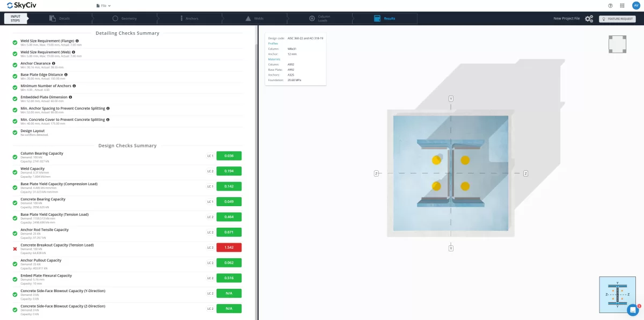This screenshot has width=644, height=320.
Task: Click green check beside Column Bearing Capacity
Action: click(x=15, y=157)
